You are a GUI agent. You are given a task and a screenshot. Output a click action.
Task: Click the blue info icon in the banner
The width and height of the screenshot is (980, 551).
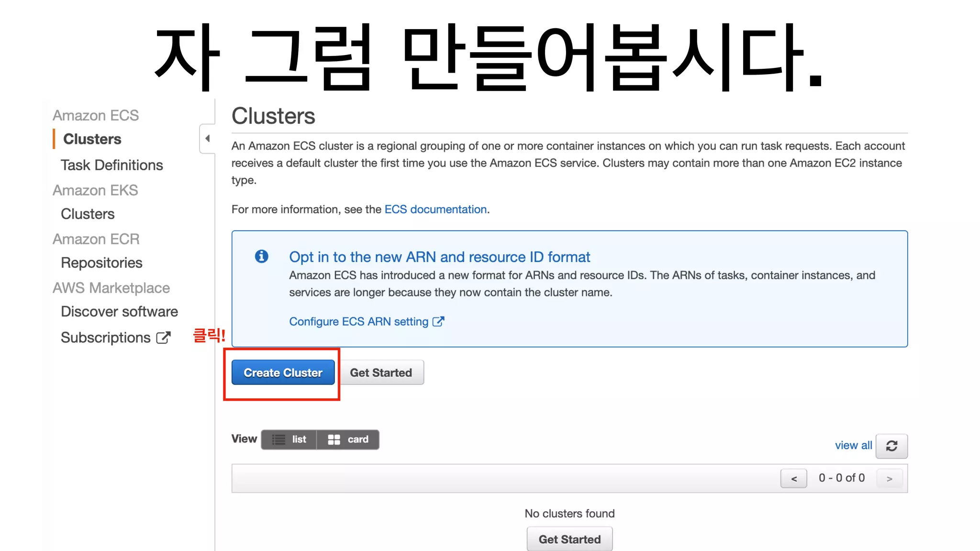[261, 256]
